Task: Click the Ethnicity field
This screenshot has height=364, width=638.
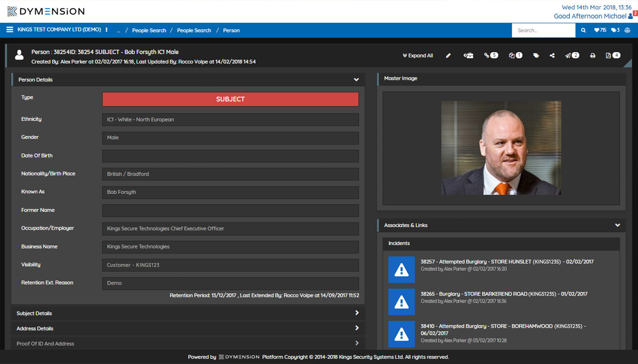Action: coord(230,120)
